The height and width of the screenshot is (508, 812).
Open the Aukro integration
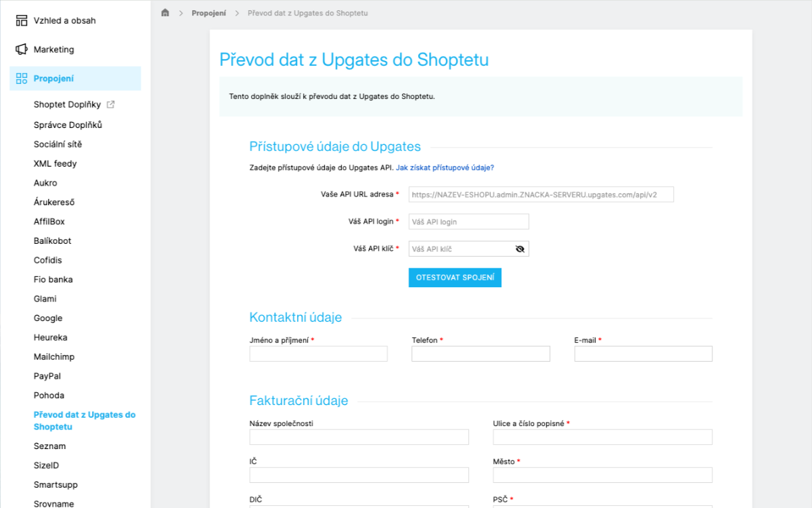45,183
